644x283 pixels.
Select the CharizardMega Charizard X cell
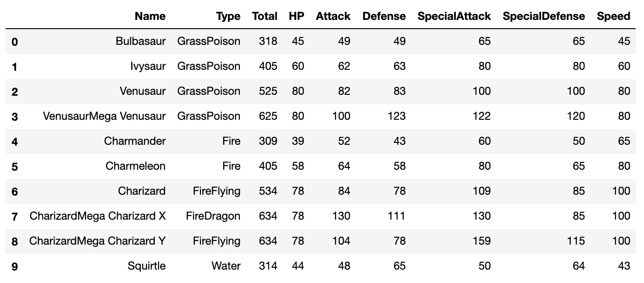click(x=97, y=216)
